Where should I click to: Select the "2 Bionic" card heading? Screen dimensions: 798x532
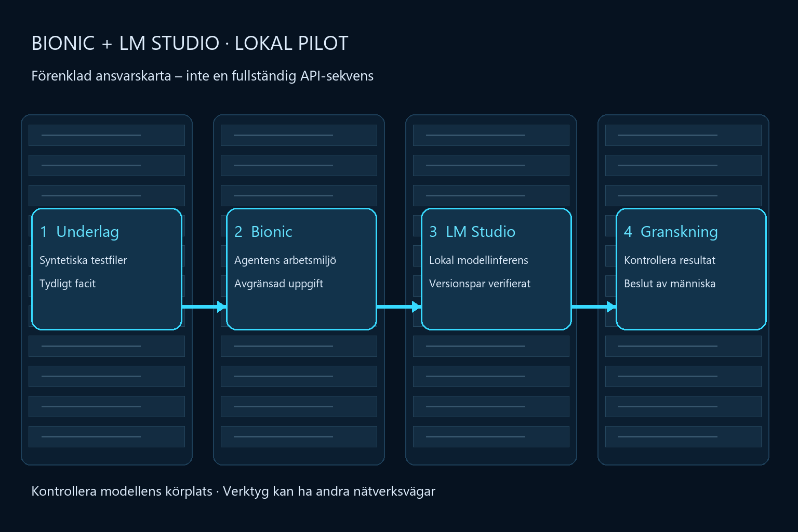pos(263,232)
